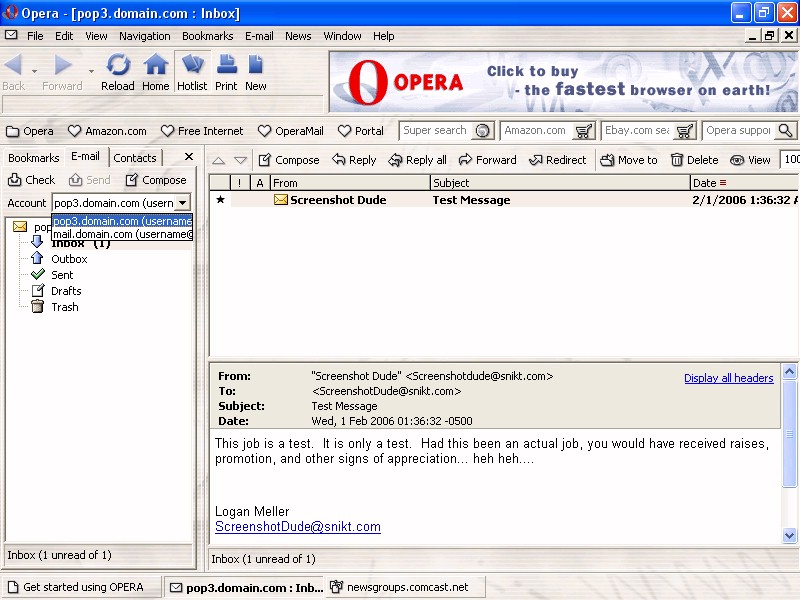Reload the current page

118,71
